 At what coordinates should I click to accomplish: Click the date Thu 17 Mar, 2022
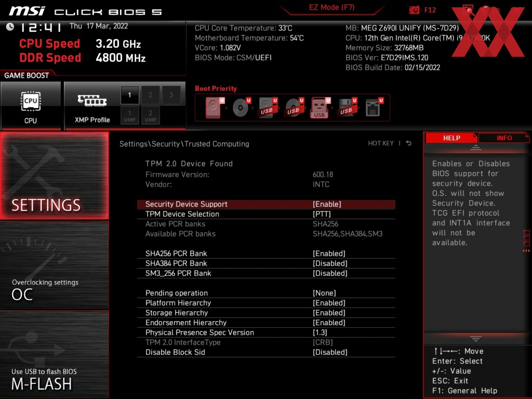(99, 26)
